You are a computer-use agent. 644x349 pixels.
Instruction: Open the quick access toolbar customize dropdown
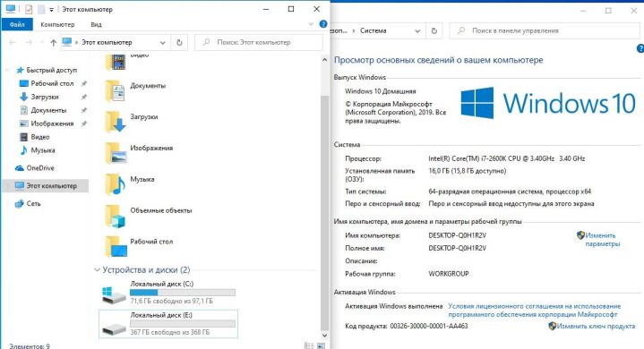[51, 10]
